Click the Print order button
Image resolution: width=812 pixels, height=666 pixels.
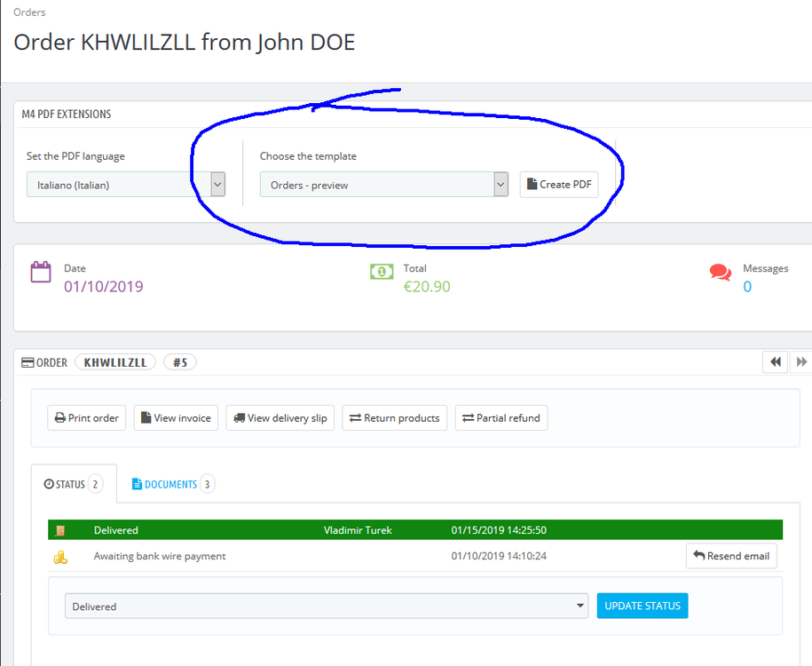(x=86, y=417)
